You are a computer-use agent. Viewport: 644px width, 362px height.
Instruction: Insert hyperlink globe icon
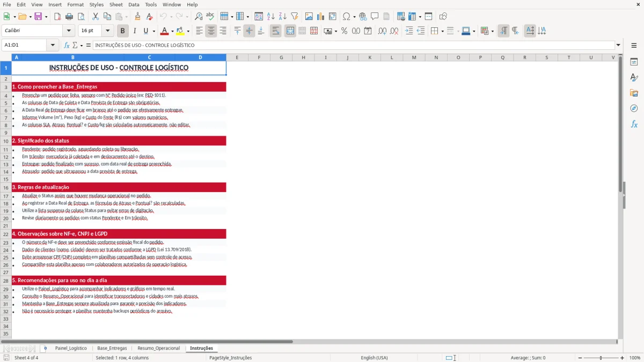(x=363, y=17)
